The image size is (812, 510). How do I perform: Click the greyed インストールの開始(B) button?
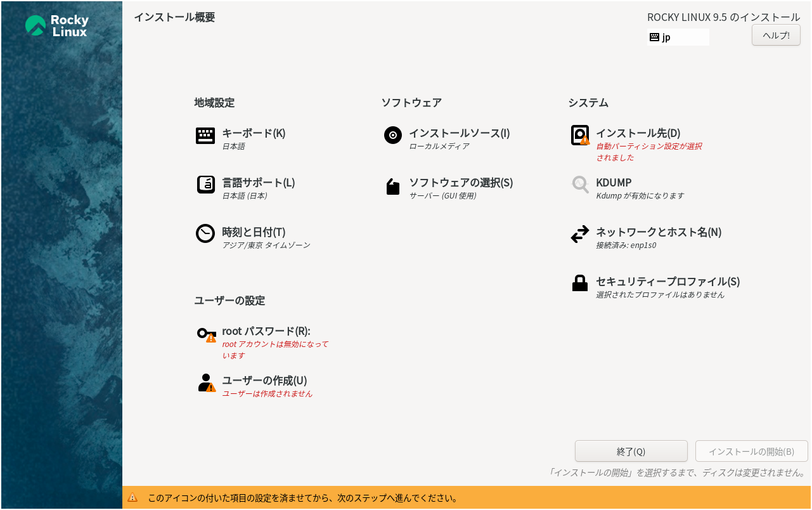751,451
